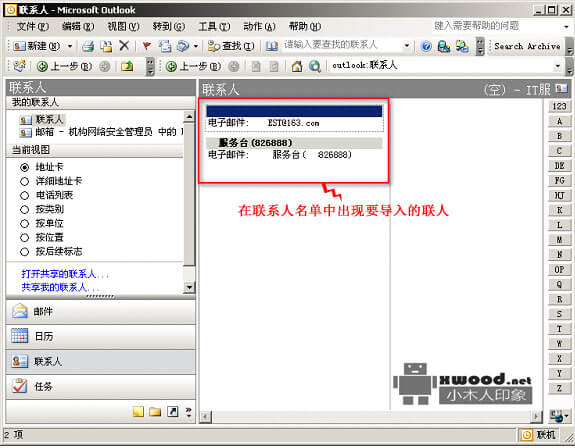Open the 帮助 (Help) menu
The image size is (575, 448).
[305, 26]
